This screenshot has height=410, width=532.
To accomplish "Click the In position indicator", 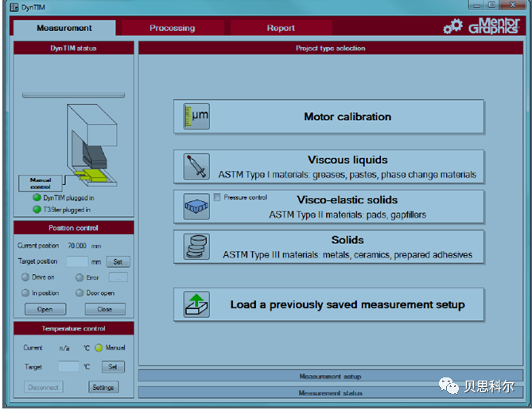I will [25, 292].
